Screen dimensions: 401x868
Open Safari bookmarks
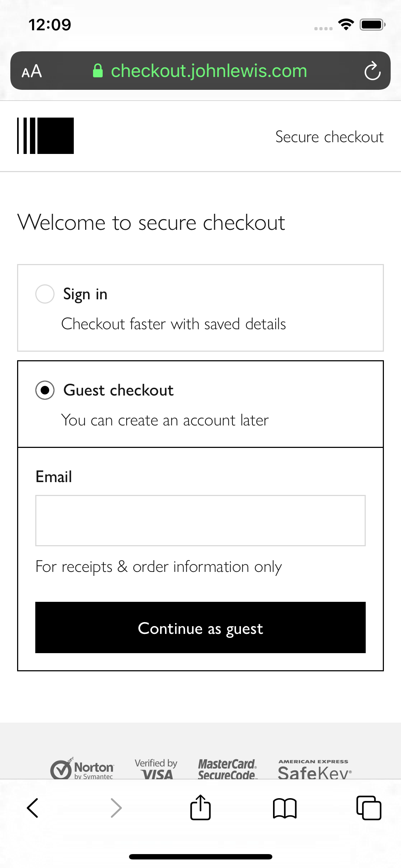[x=285, y=808]
